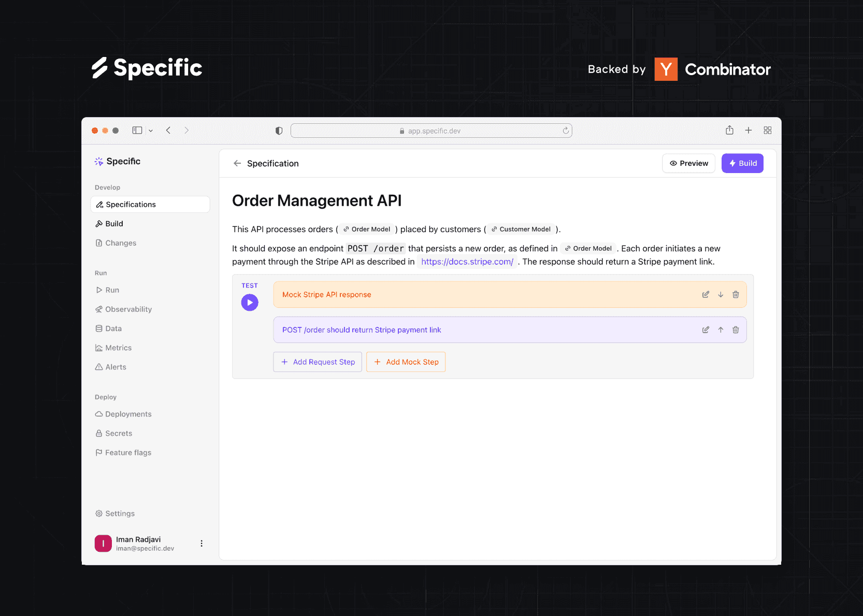Click the Build button
Viewport: 863px width, 616px height.
click(742, 163)
